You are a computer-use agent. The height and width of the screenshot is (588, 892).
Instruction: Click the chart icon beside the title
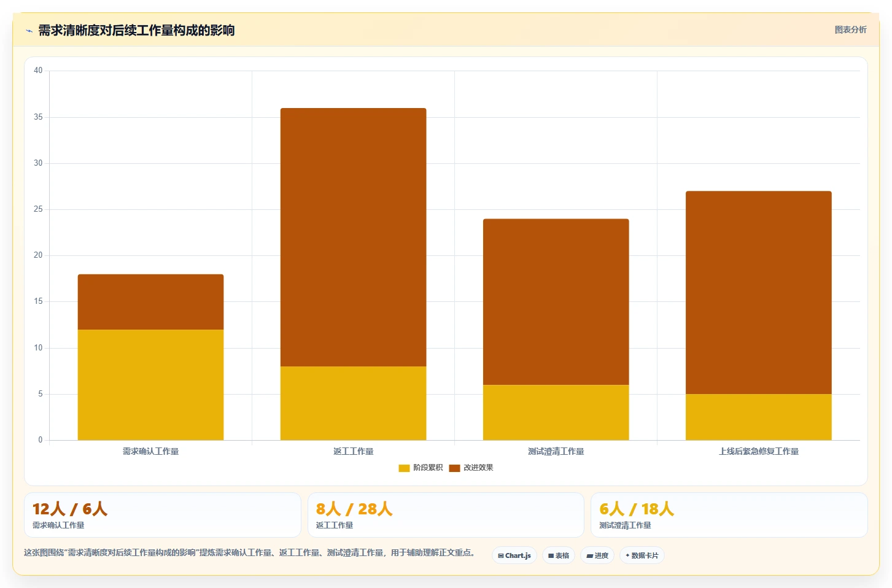coord(29,31)
